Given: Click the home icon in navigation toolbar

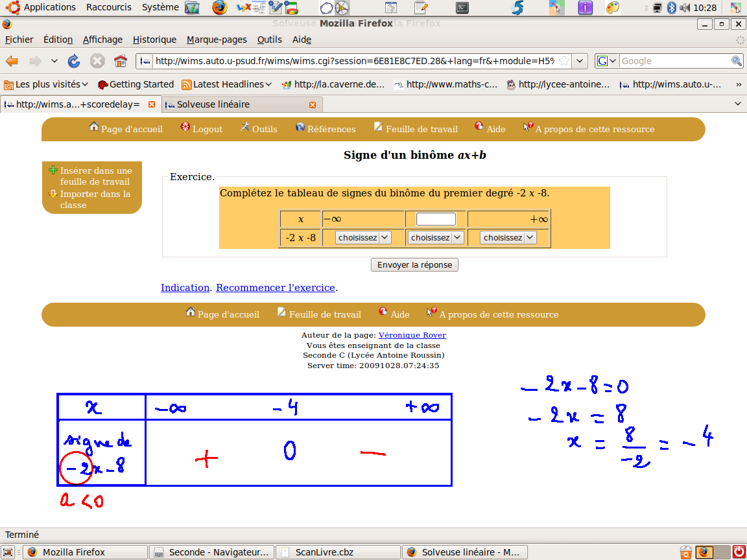Looking at the screenshot, I should click(120, 61).
